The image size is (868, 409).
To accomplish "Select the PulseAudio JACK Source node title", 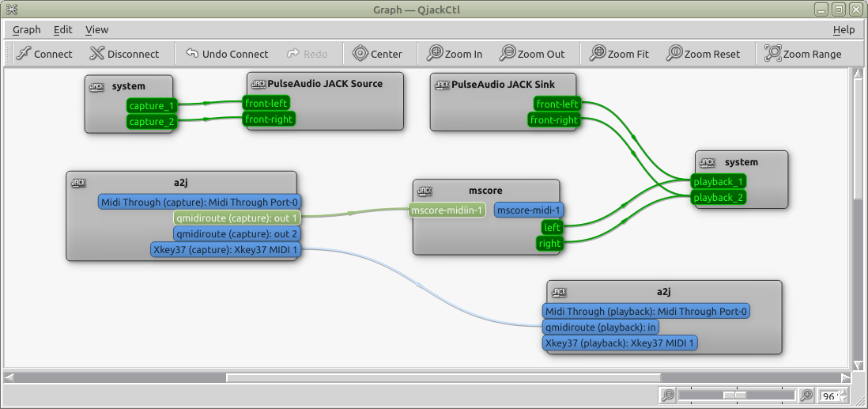I will [325, 84].
